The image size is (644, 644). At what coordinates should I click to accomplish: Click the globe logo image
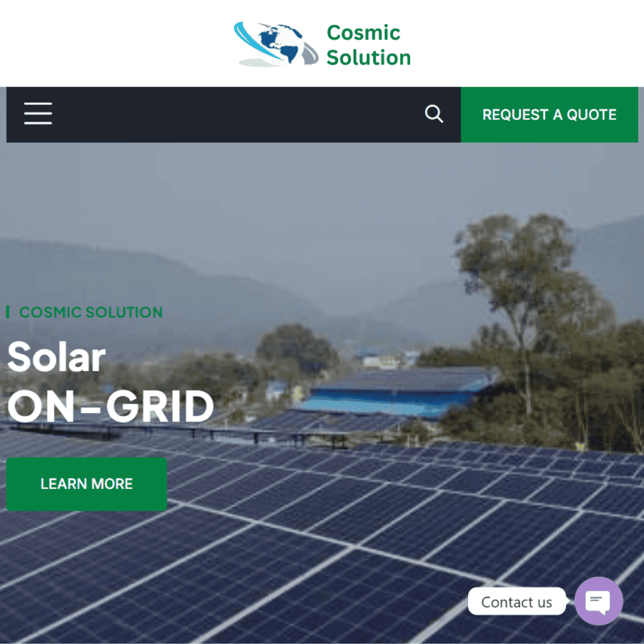[277, 44]
